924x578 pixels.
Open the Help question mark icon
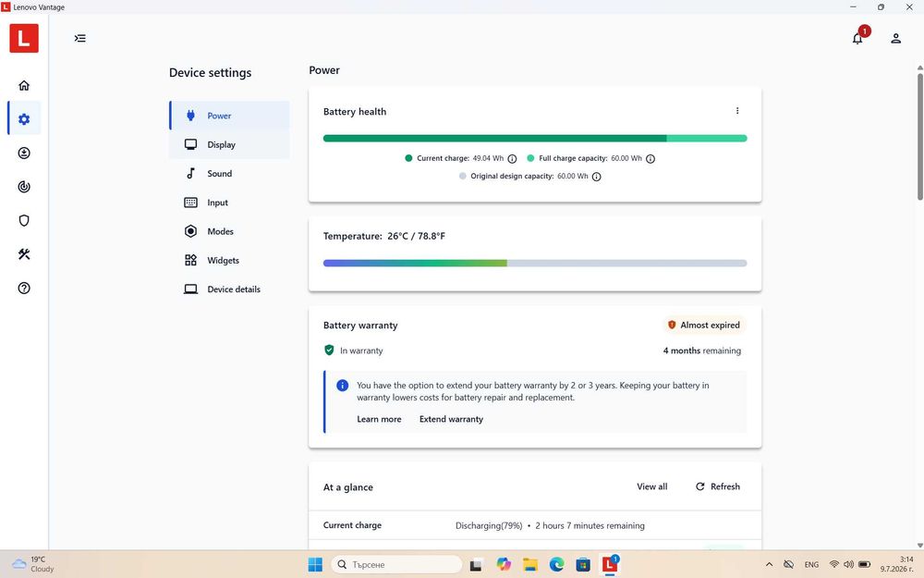coord(24,288)
